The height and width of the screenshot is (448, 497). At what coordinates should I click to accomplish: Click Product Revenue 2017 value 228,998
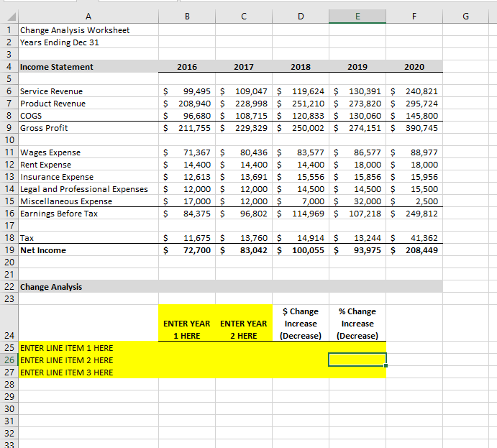(244, 104)
